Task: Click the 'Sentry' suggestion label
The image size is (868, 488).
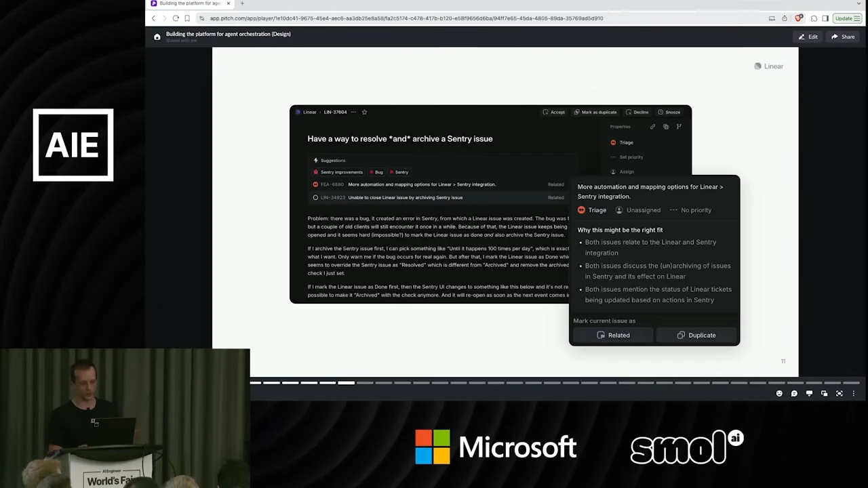Action: tap(399, 172)
